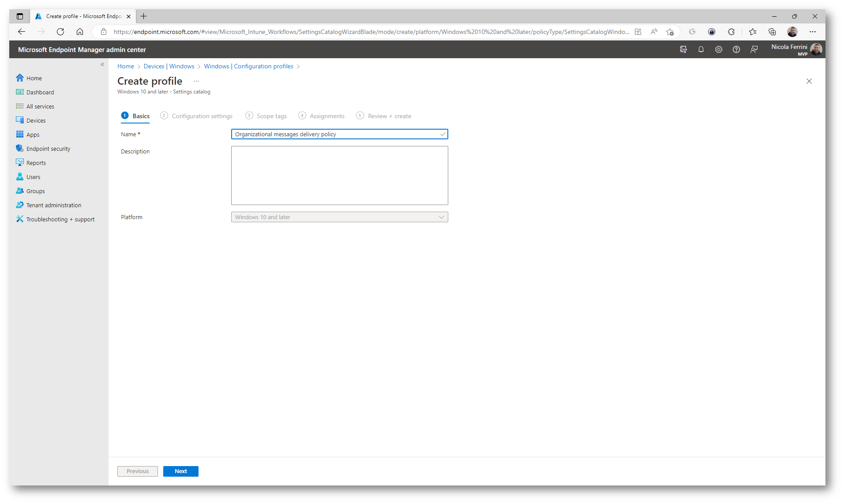Open the help question mark icon
The image size is (844, 504).
tap(736, 49)
